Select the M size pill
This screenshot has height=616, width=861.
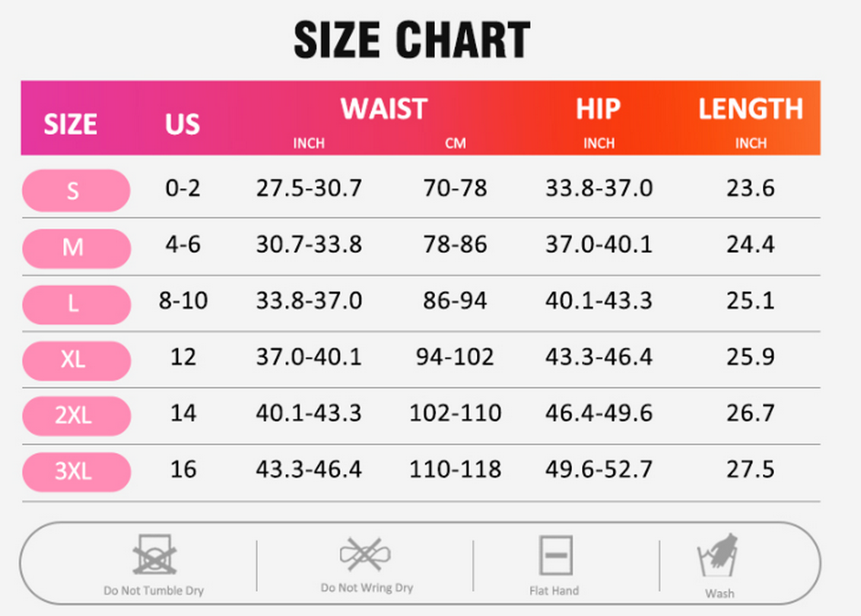click(77, 248)
